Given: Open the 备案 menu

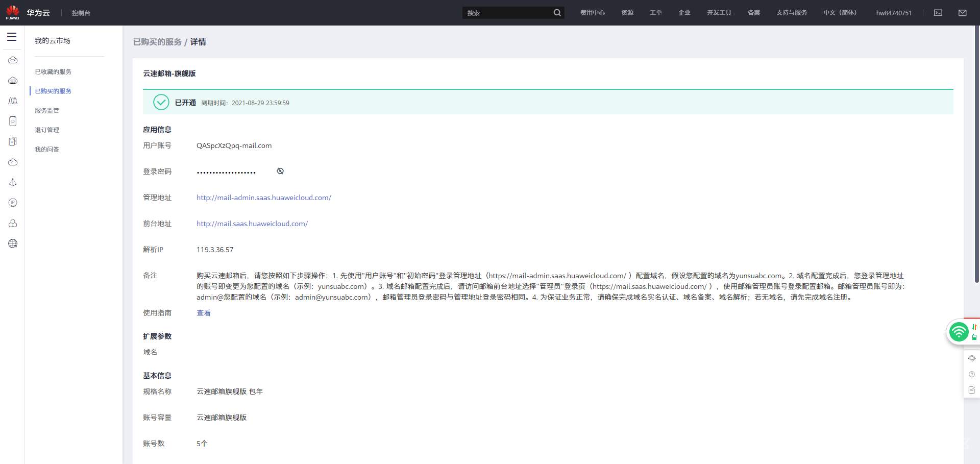Looking at the screenshot, I should point(754,13).
